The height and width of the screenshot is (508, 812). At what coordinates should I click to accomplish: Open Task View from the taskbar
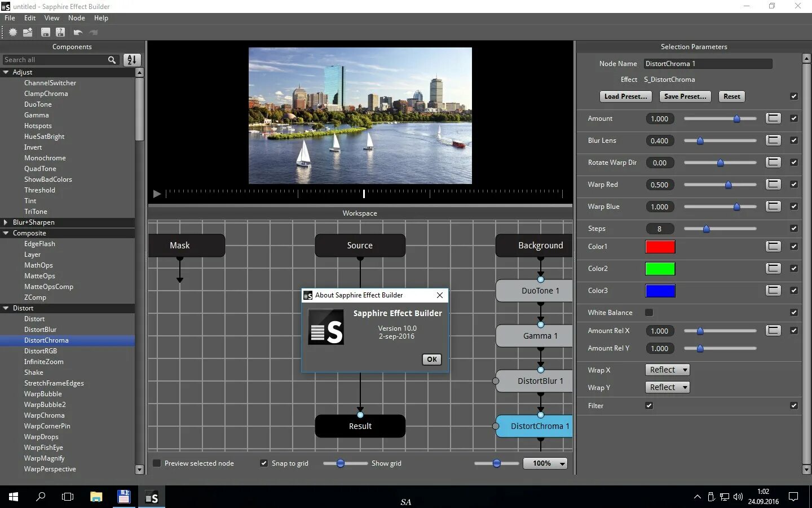68,497
